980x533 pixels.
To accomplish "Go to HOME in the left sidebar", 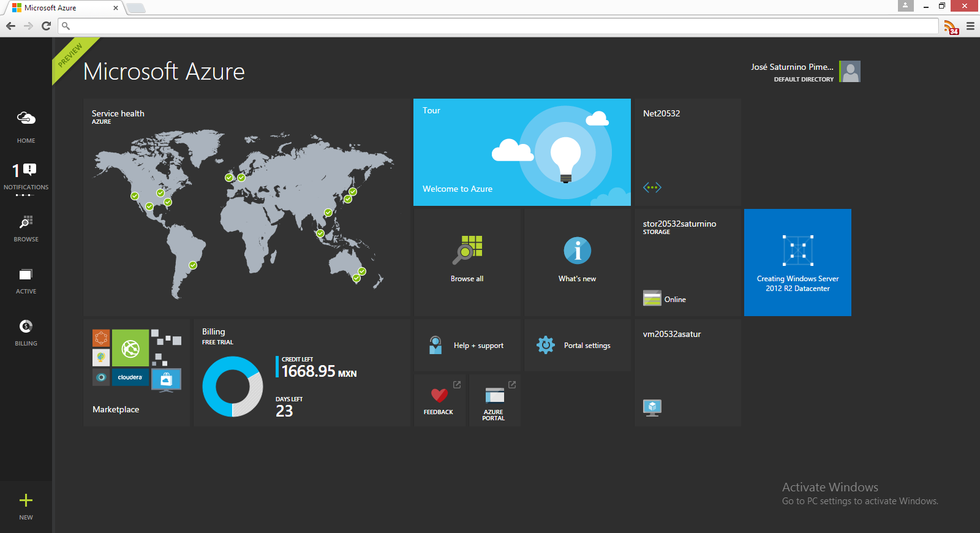I will coord(26,127).
